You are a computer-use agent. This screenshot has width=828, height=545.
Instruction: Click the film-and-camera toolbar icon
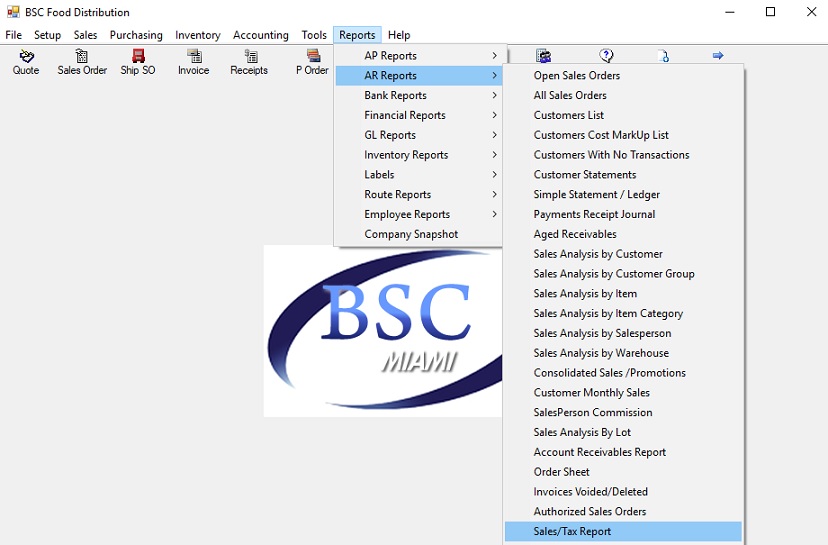click(x=543, y=55)
